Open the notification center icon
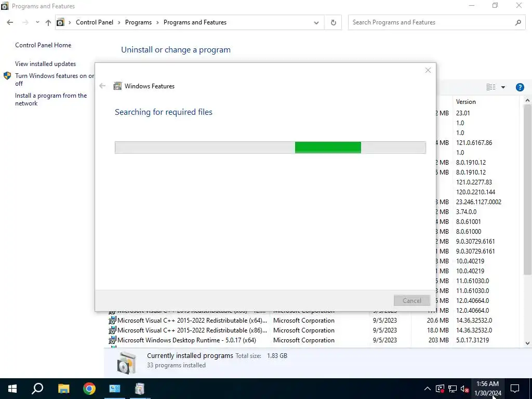Image resolution: width=532 pixels, height=399 pixels. [515, 389]
